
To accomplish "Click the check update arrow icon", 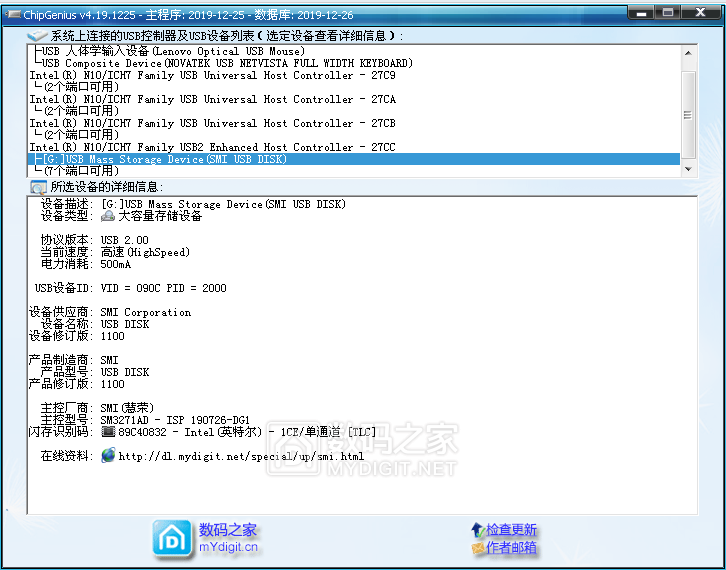I will [477, 529].
